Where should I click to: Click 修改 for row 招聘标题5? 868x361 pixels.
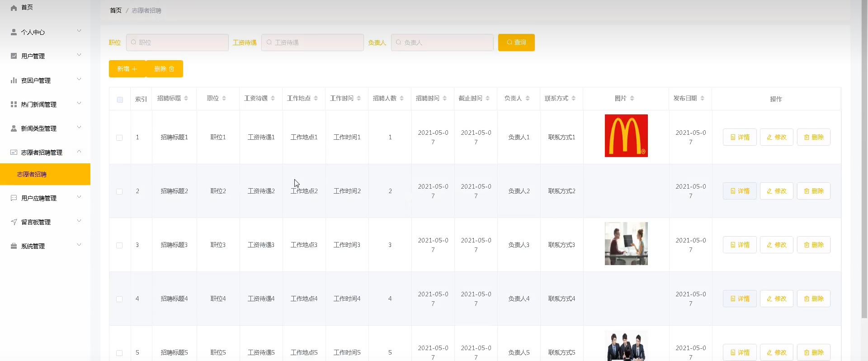tap(777, 352)
